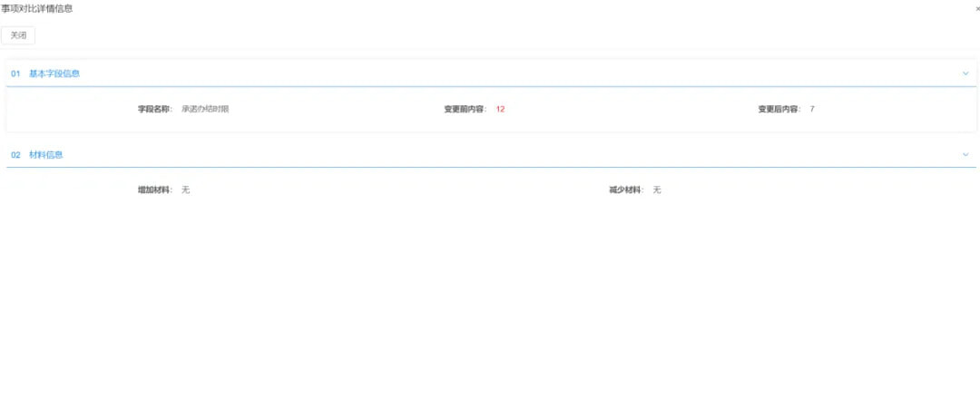
Task: Select the 材料信息 section heading
Action: (x=46, y=155)
